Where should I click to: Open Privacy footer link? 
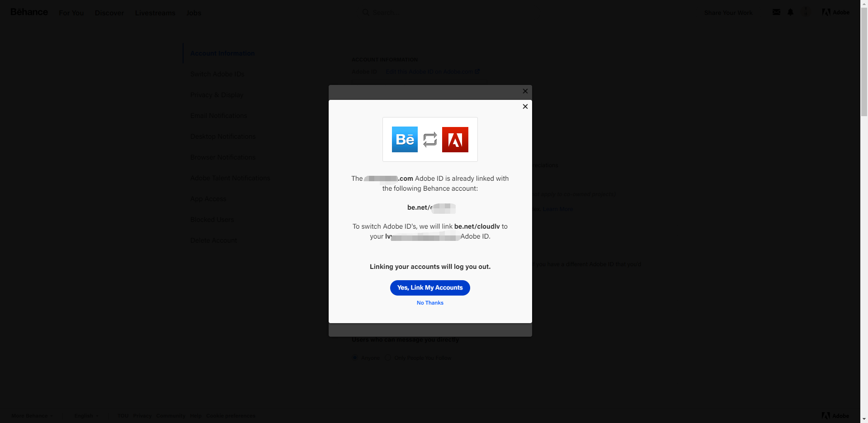pos(142,416)
